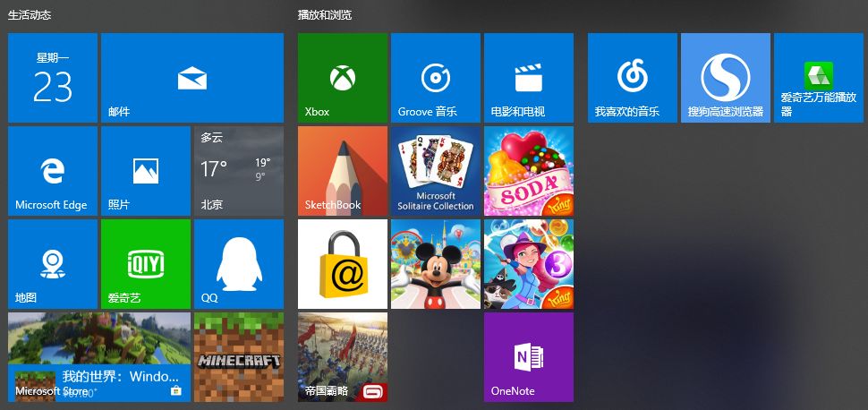Open the 邮件 mail tile
The width and height of the screenshot is (868, 410).
pos(192,78)
